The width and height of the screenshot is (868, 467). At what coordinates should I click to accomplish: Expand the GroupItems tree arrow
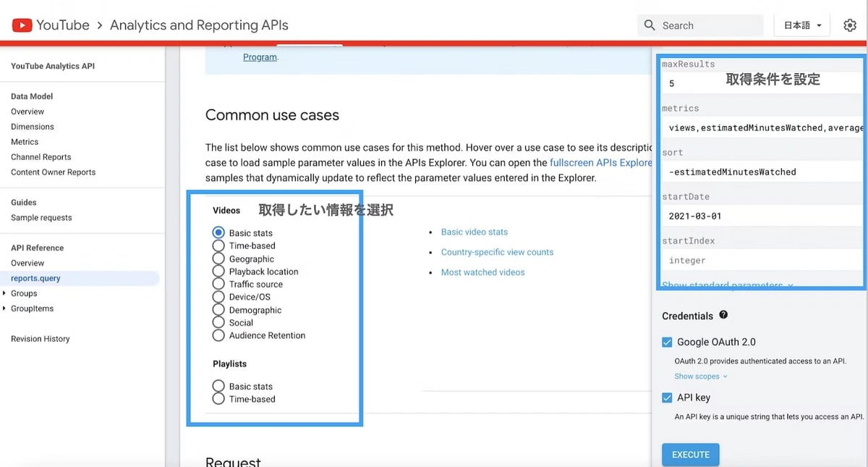(4, 308)
